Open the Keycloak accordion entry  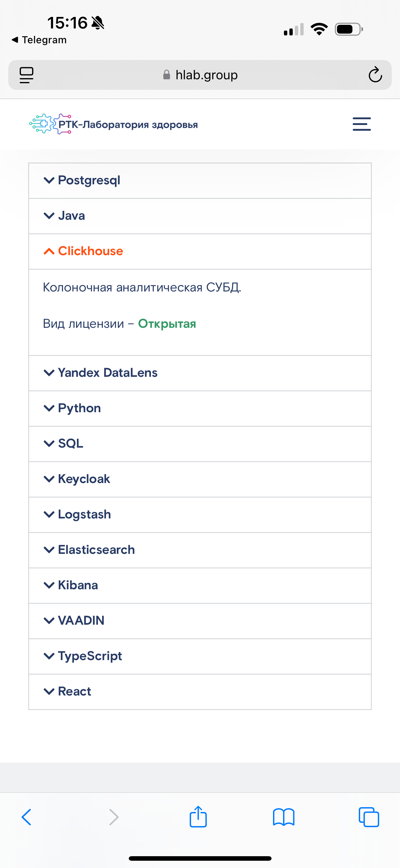point(200,479)
